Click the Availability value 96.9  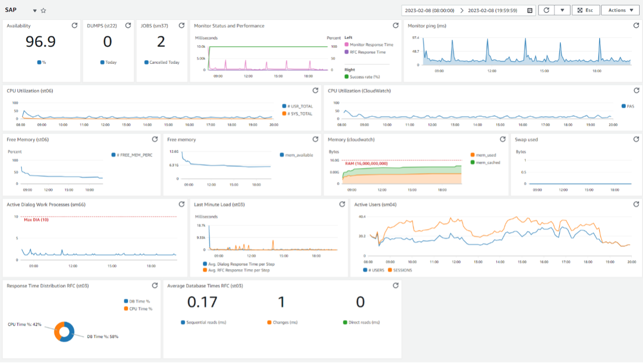click(41, 42)
